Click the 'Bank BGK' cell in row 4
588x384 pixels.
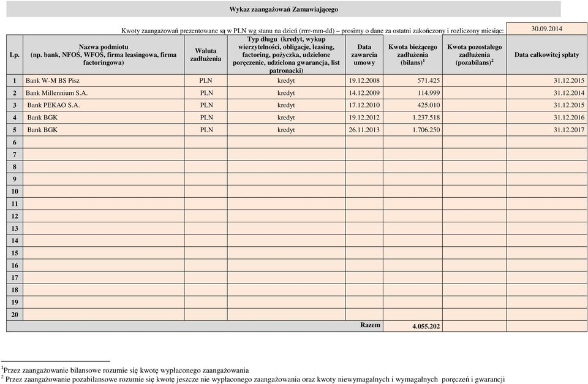pyautogui.click(x=104, y=118)
